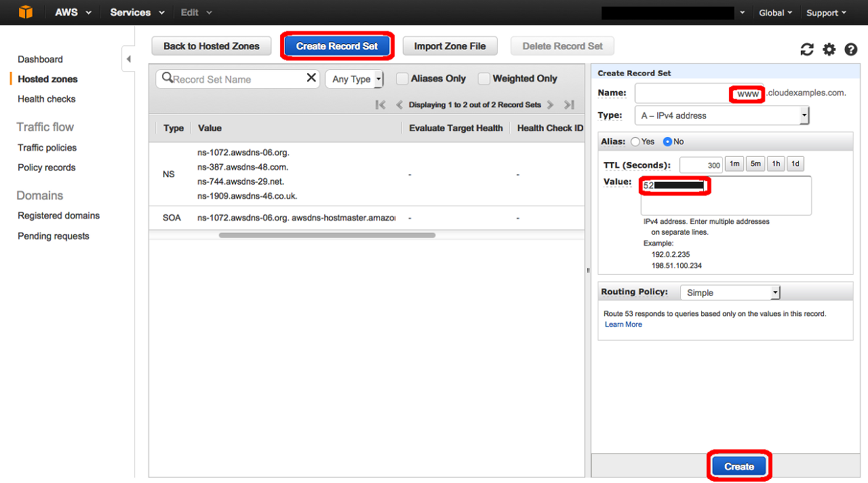868x483 pixels.
Task: Open Health checks in sidebar
Action: coord(47,99)
